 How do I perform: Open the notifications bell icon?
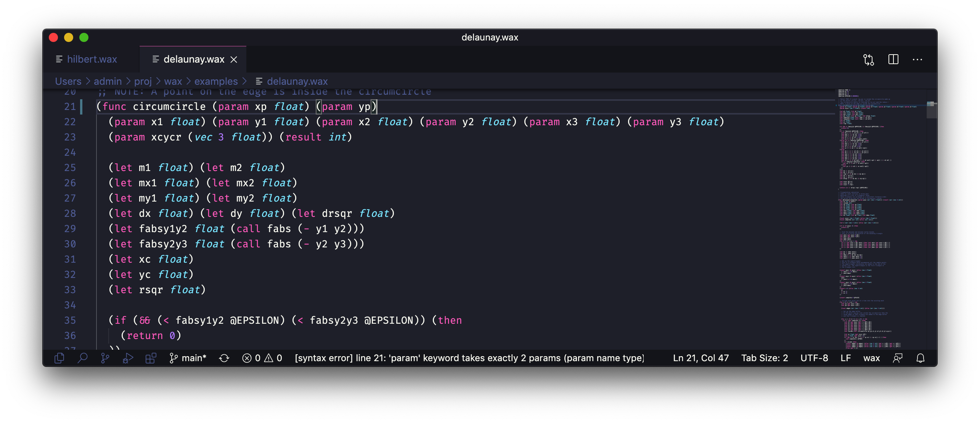[921, 358]
